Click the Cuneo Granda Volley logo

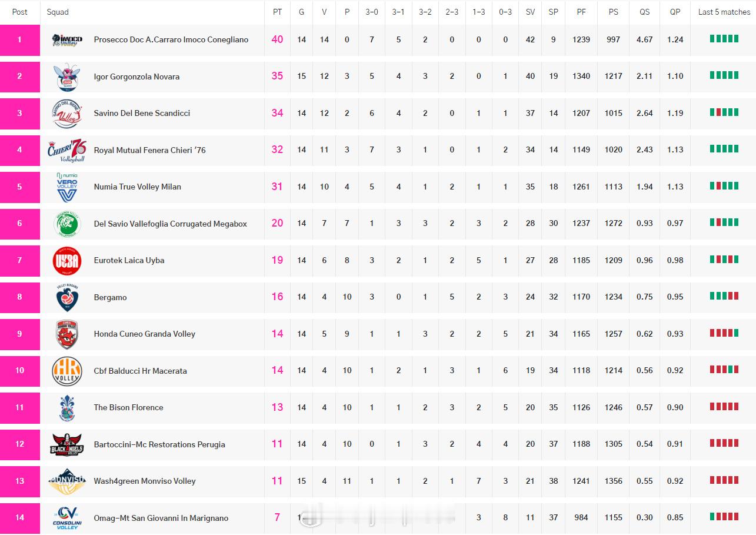pos(67,334)
